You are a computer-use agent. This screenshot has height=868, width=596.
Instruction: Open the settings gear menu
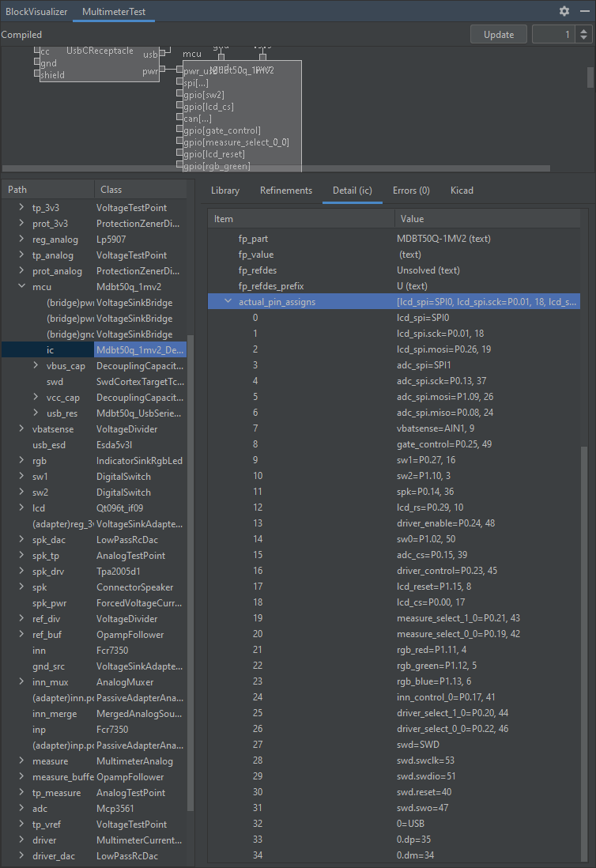point(564,11)
